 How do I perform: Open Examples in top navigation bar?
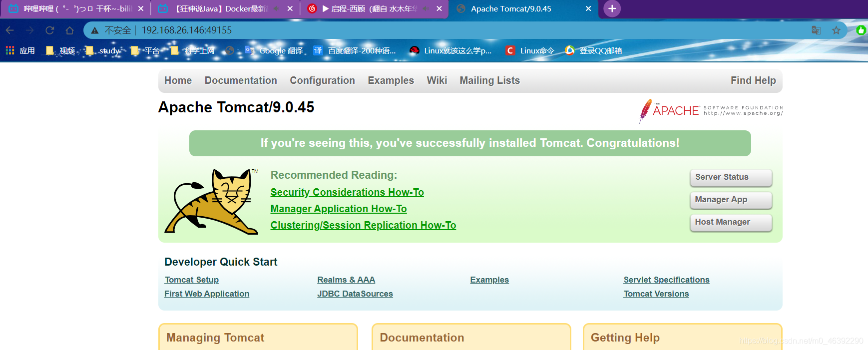(391, 80)
